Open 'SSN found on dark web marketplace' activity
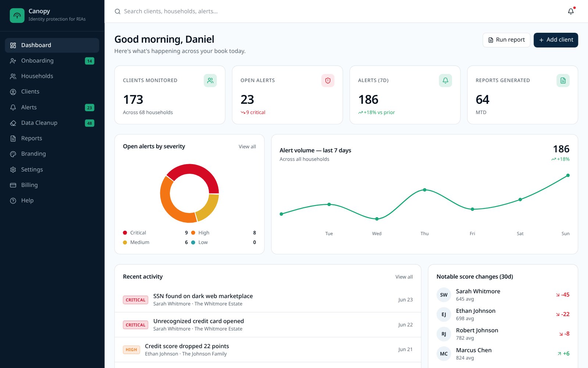This screenshot has width=588, height=368. point(268,300)
